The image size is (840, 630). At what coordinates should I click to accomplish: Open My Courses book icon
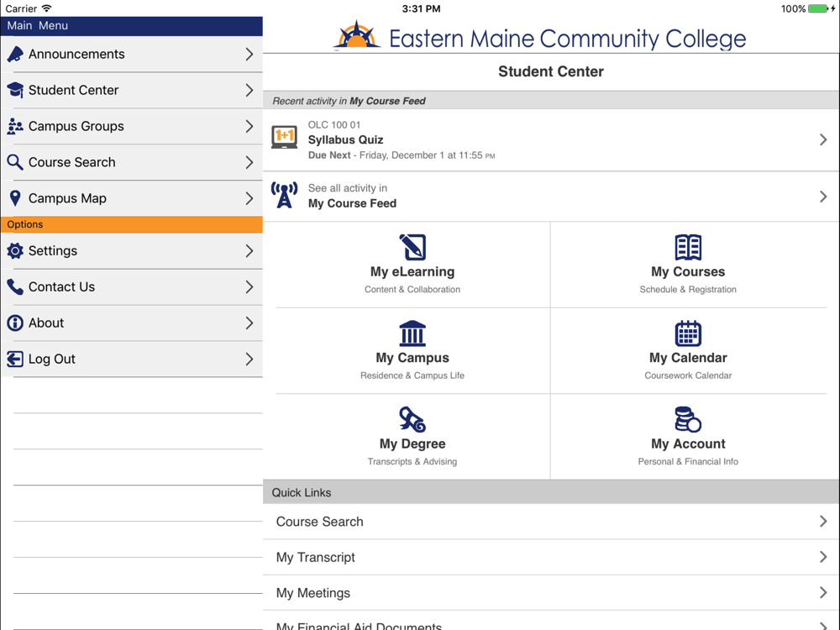point(689,248)
